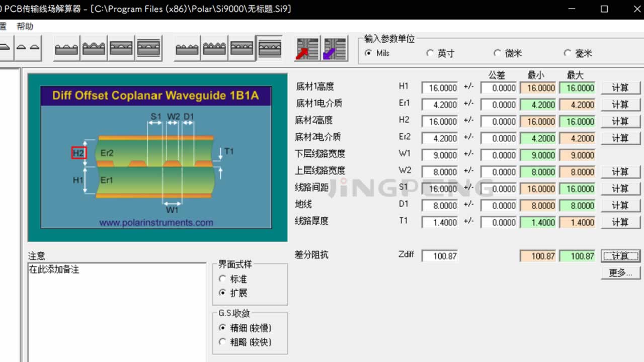Choose single coated coplanar waveguide icon
This screenshot has width=644, height=362.
point(94,49)
